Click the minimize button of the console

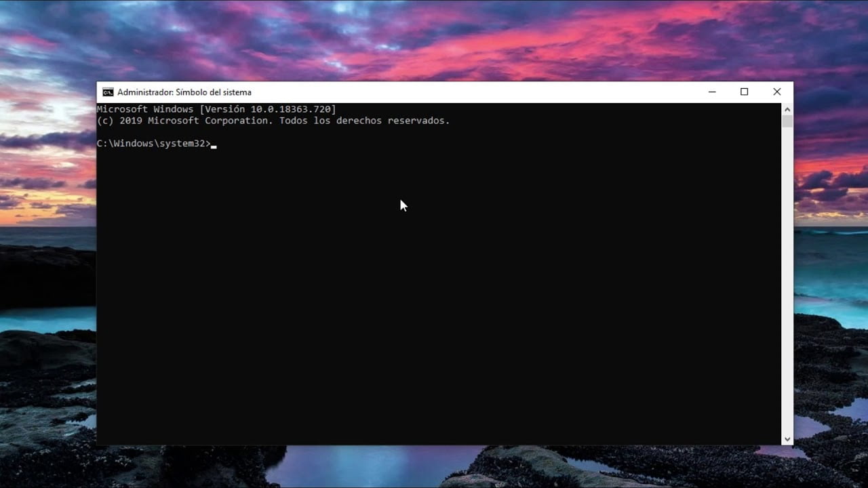pyautogui.click(x=711, y=91)
